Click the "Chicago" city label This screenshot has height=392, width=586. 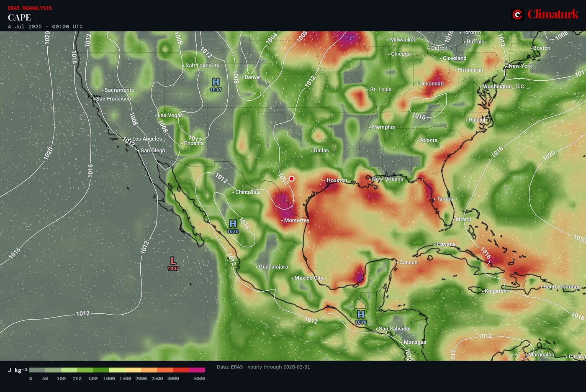pos(401,54)
